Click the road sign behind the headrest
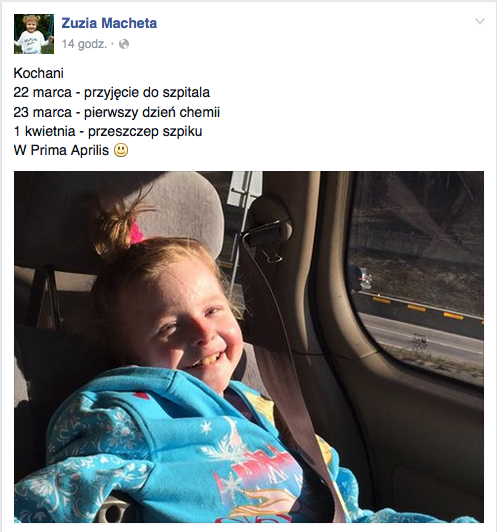Screen dimensions: 497x532 [x=245, y=190]
